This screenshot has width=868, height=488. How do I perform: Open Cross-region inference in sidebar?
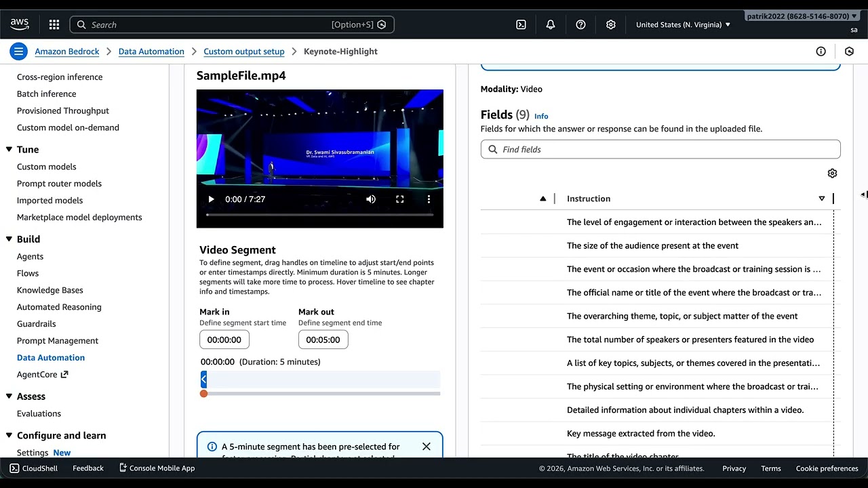pyautogui.click(x=60, y=77)
